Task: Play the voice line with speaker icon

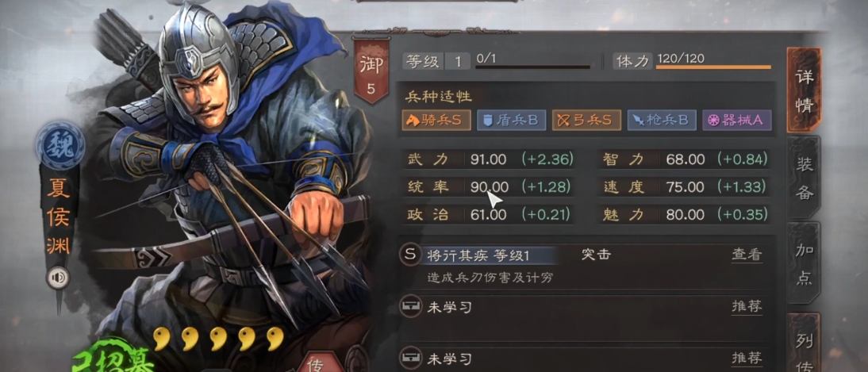Action: [x=58, y=278]
